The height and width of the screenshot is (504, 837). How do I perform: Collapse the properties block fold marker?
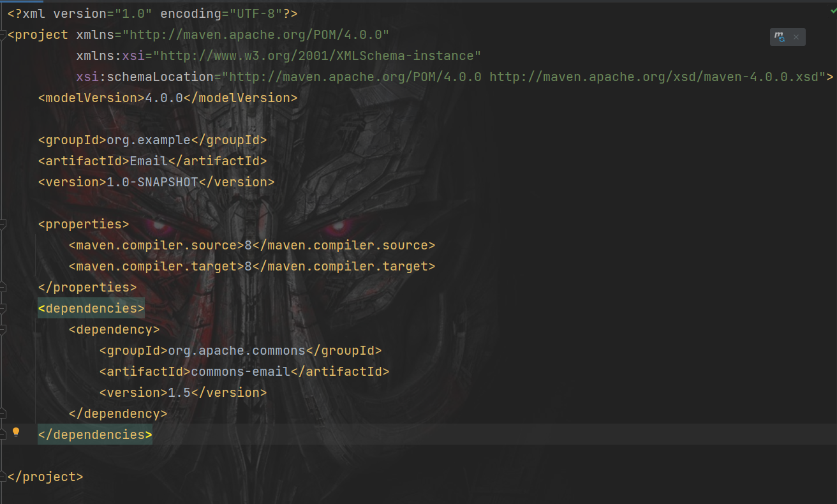(3, 225)
